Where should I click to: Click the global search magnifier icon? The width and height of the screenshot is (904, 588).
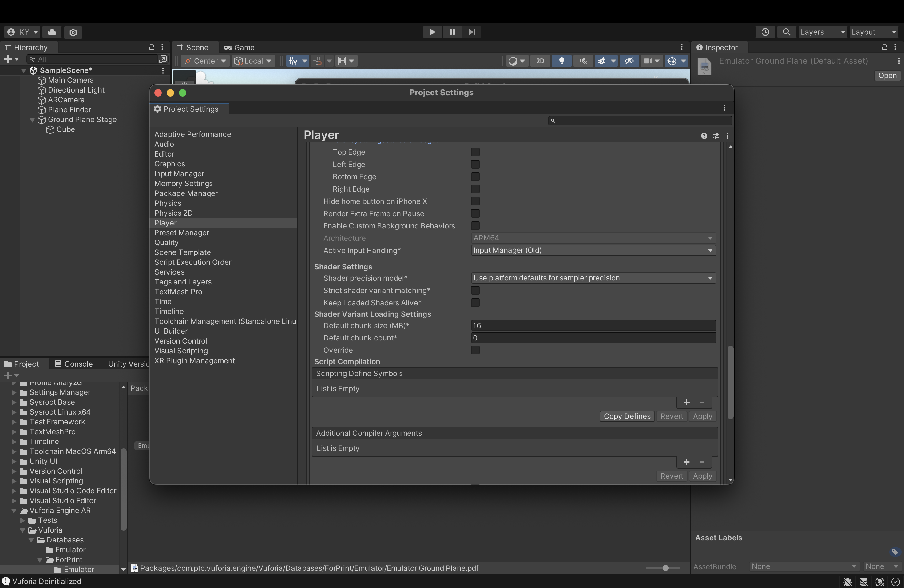[786, 32]
